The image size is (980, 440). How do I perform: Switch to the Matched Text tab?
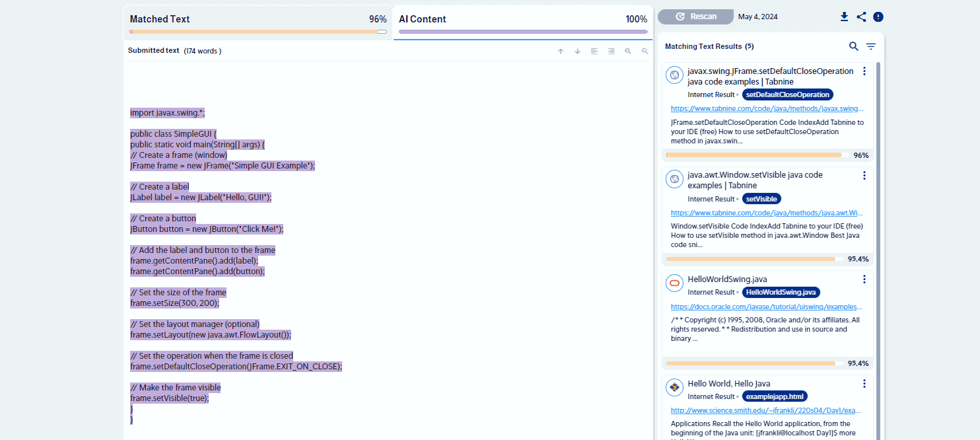click(x=258, y=20)
